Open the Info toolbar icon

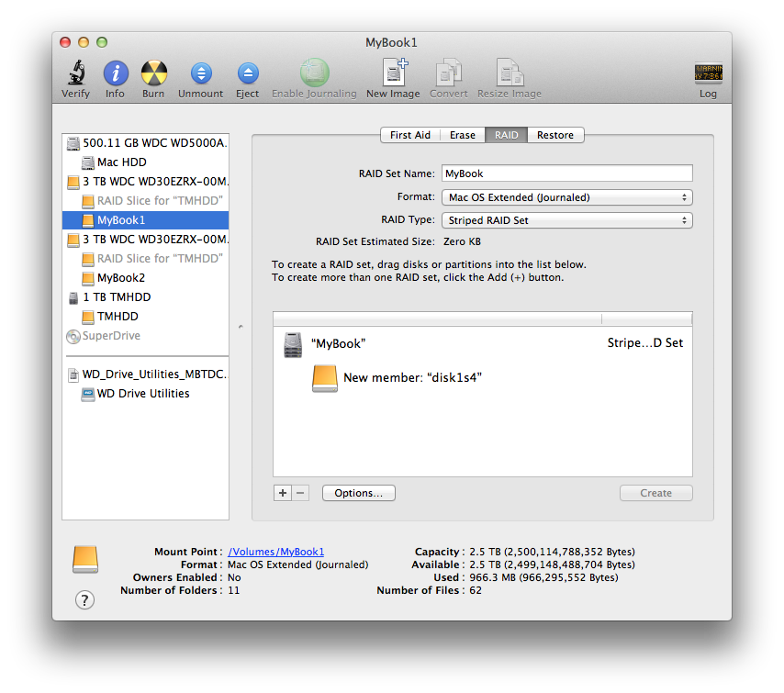tap(116, 73)
